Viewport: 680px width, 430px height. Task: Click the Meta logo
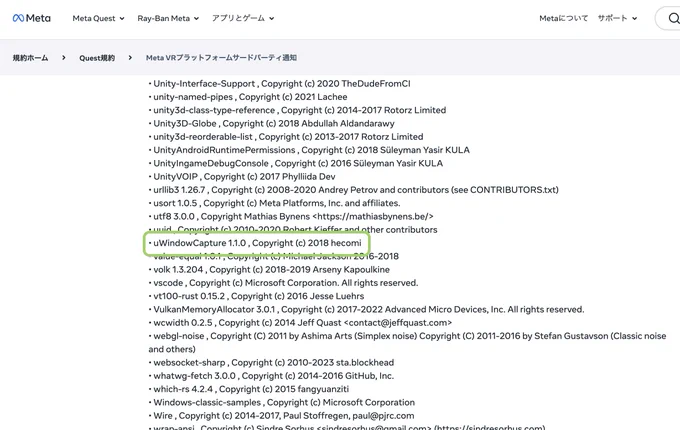point(32,18)
